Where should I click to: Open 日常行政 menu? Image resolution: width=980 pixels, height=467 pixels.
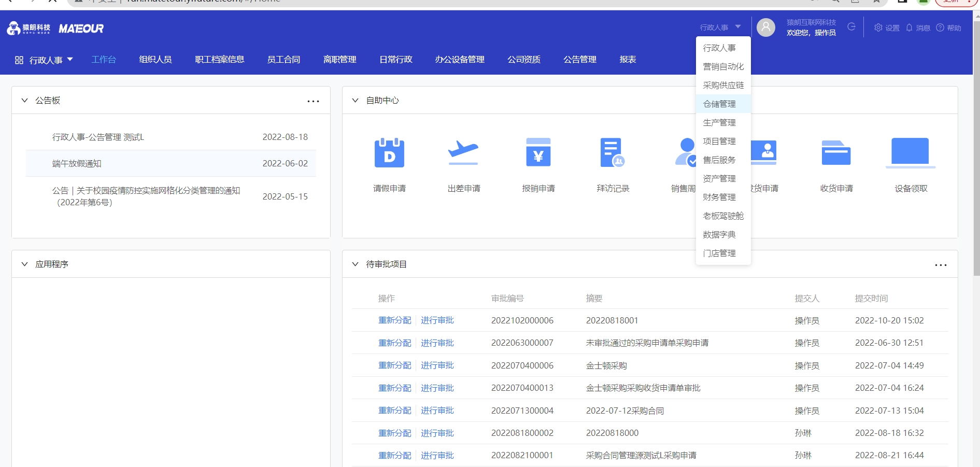click(396, 60)
